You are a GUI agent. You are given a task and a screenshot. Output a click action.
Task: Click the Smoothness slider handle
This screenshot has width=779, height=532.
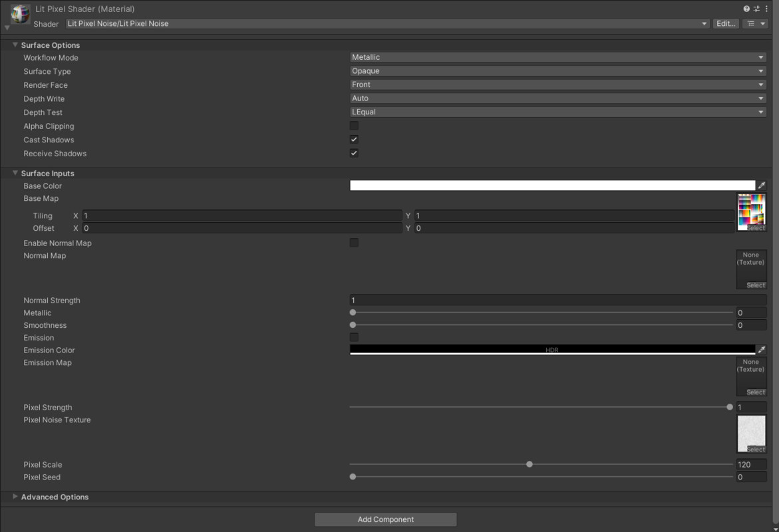[353, 325]
